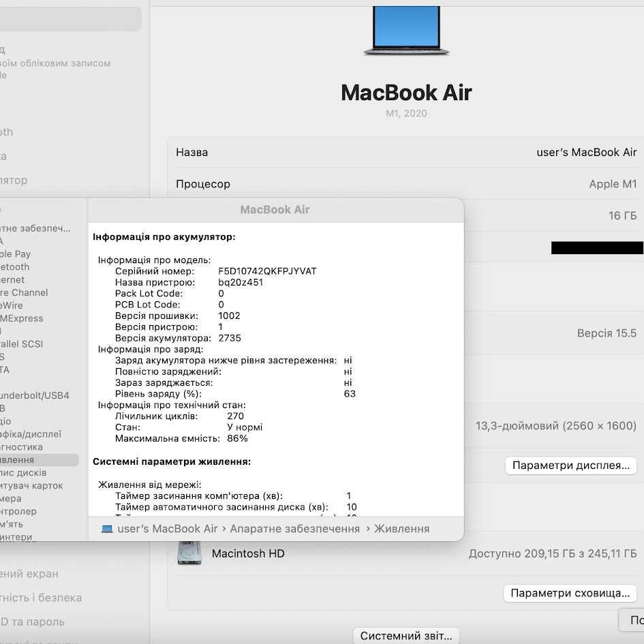Screen dimensions: 644x644
Task: Click the search field in Settings sidebar
Action: click(x=71, y=18)
